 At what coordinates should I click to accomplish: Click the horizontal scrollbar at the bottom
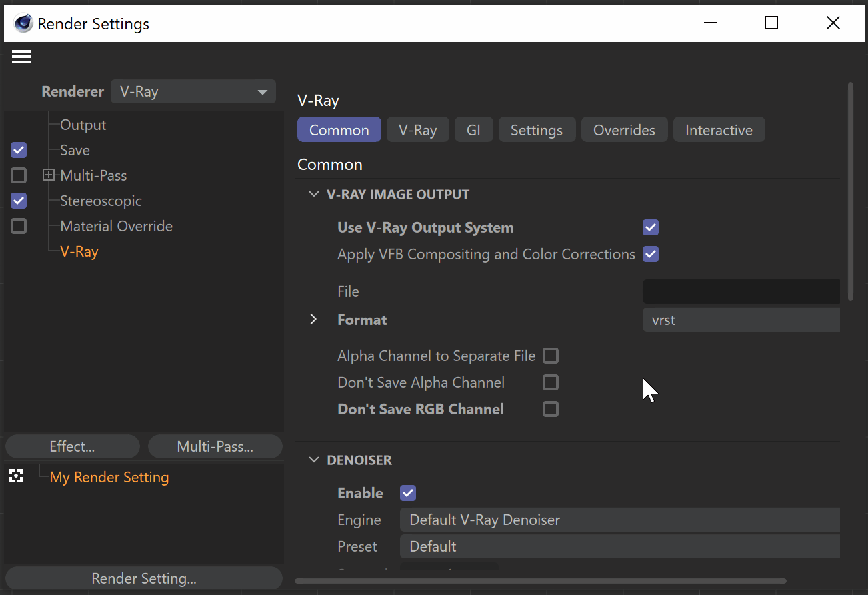pyautogui.click(x=541, y=581)
